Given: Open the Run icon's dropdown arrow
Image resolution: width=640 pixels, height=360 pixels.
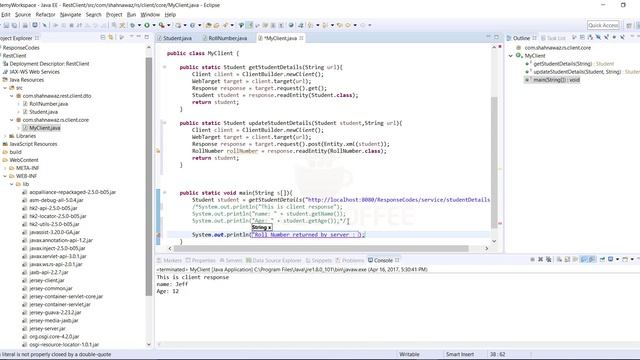Looking at the screenshot, I should pos(154,25).
